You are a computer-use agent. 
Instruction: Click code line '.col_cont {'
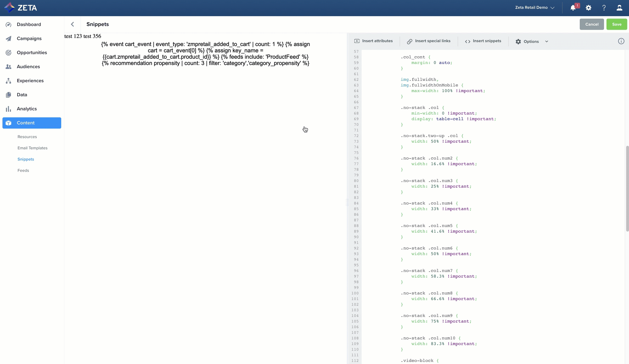click(x=415, y=57)
